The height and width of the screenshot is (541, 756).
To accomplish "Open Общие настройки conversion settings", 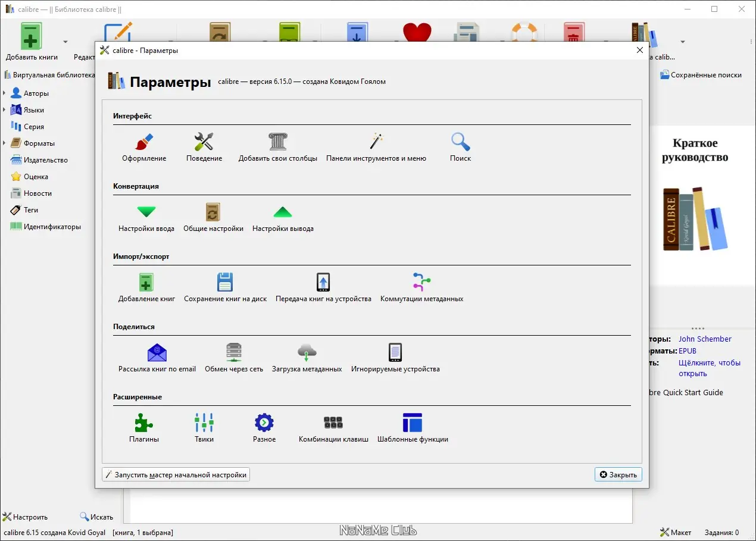I will pyautogui.click(x=213, y=218).
